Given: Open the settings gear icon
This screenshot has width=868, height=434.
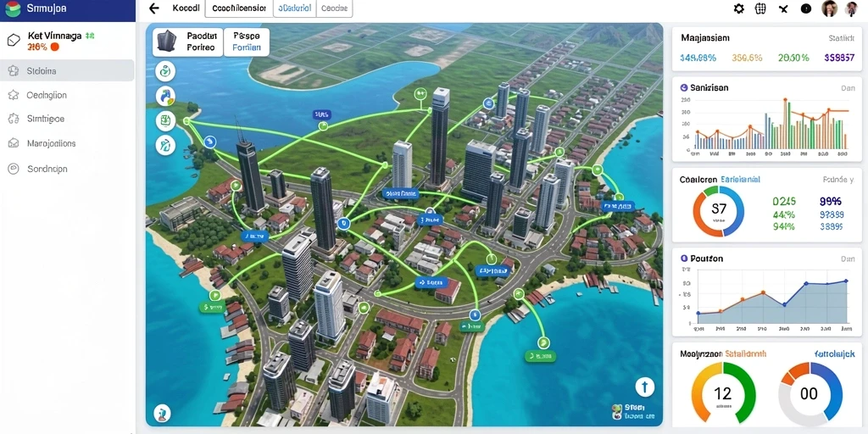Looking at the screenshot, I should coord(738,8).
